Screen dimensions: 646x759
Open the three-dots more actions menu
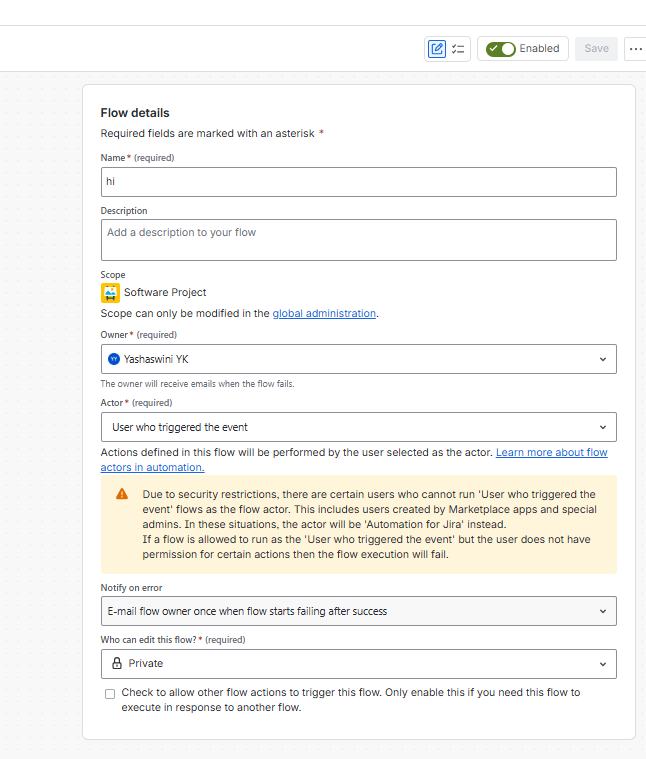pos(635,49)
